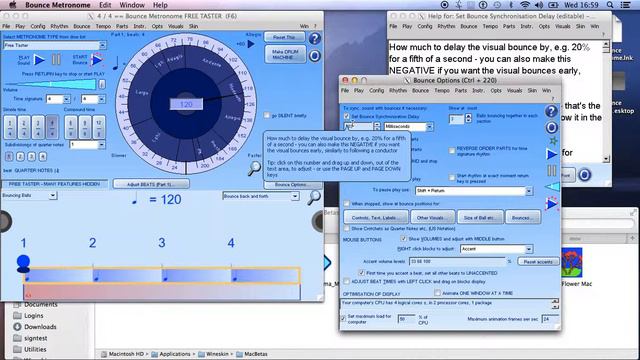The height and width of the screenshot is (360, 640).
Task: Toggle First time you accent a beat checkbox
Action: pyautogui.click(x=361, y=272)
